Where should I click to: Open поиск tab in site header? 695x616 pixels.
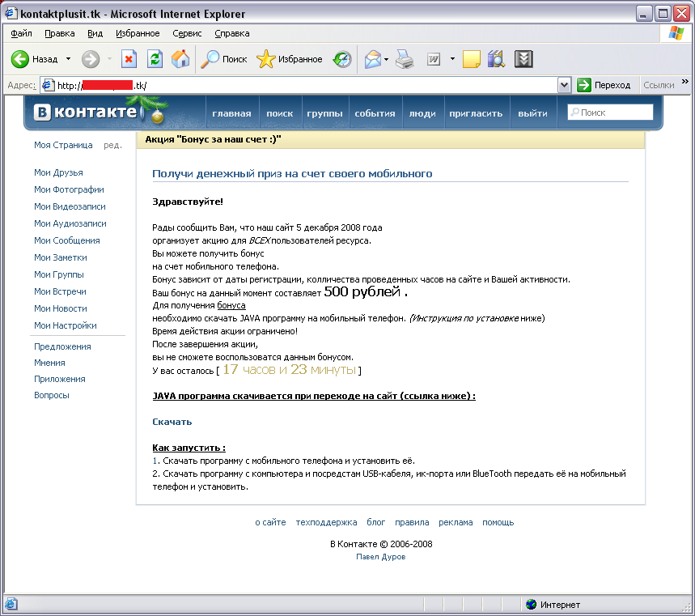point(280,113)
